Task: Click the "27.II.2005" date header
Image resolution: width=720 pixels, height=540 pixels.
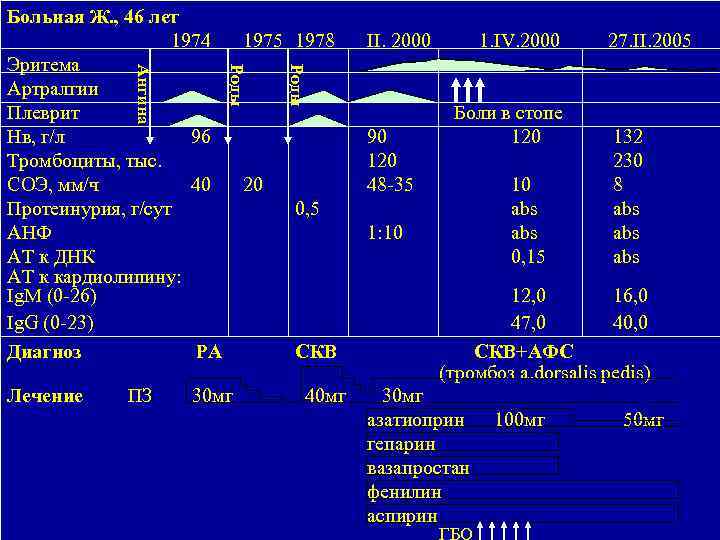Action: pos(649,40)
